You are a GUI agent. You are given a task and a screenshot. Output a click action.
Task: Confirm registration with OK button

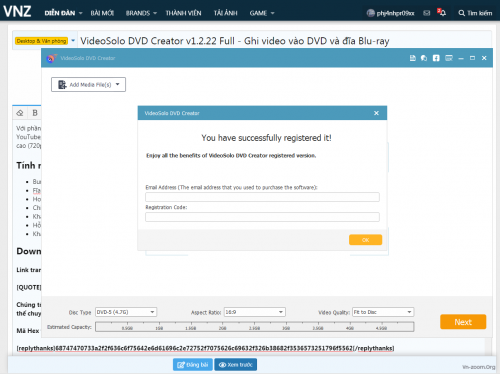(x=365, y=240)
